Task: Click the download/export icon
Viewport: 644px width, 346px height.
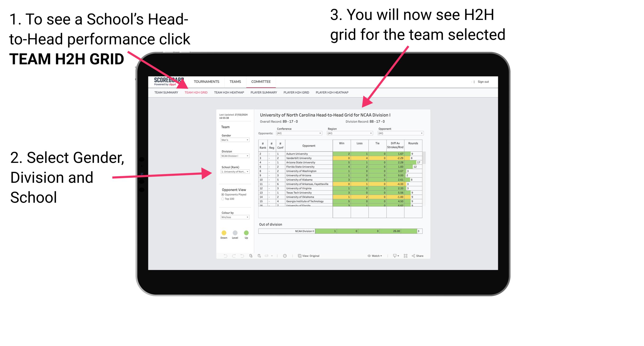Action: point(393,256)
